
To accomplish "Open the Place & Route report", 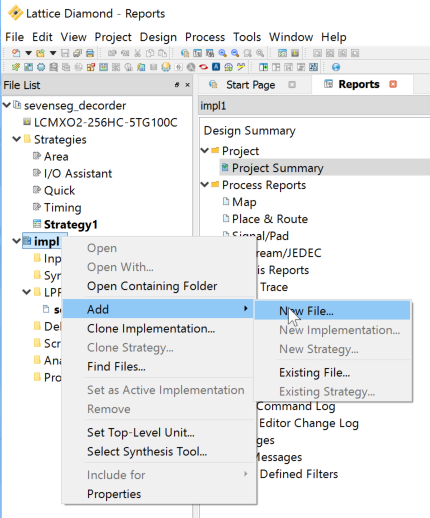I will (270, 219).
